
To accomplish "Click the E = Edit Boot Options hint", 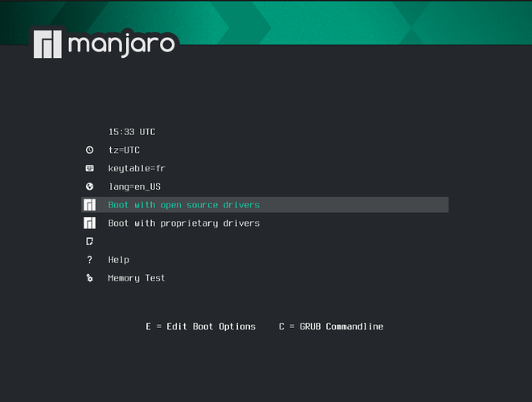I will pyautogui.click(x=200, y=326).
